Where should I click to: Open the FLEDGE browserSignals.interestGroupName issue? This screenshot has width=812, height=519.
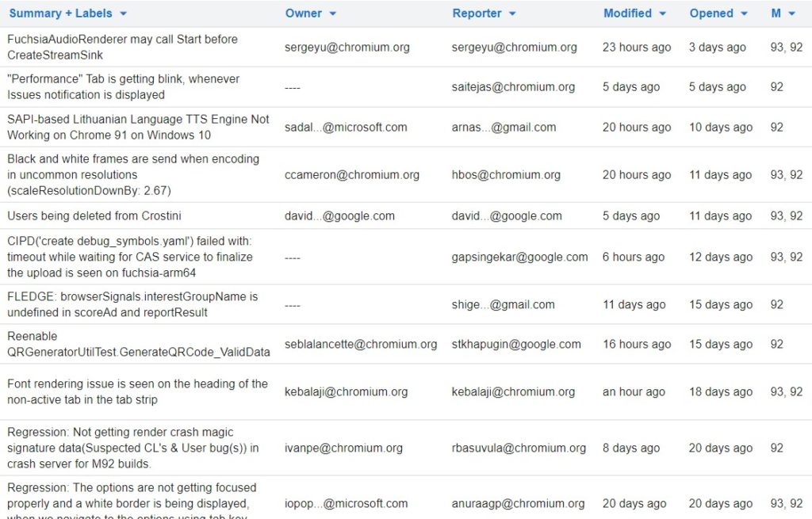132,304
